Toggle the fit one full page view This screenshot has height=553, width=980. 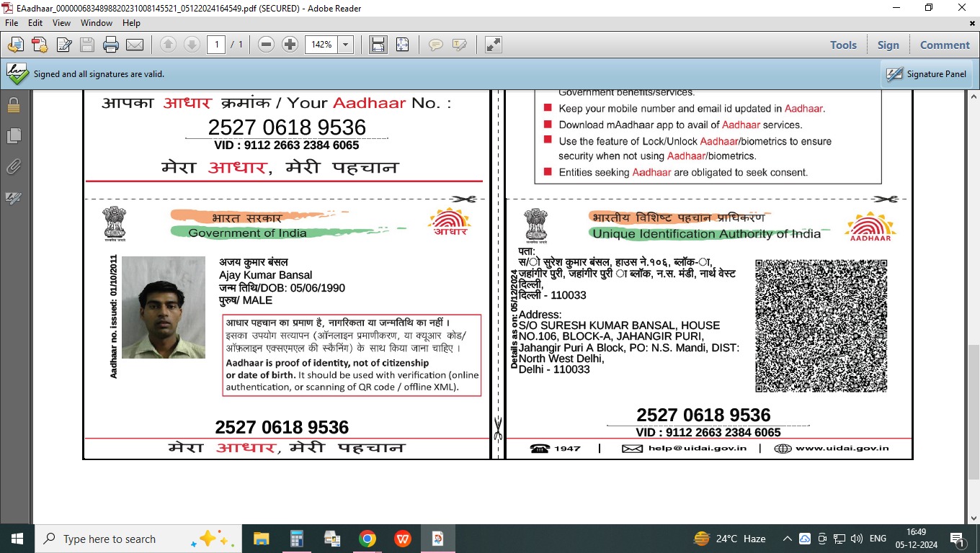402,45
